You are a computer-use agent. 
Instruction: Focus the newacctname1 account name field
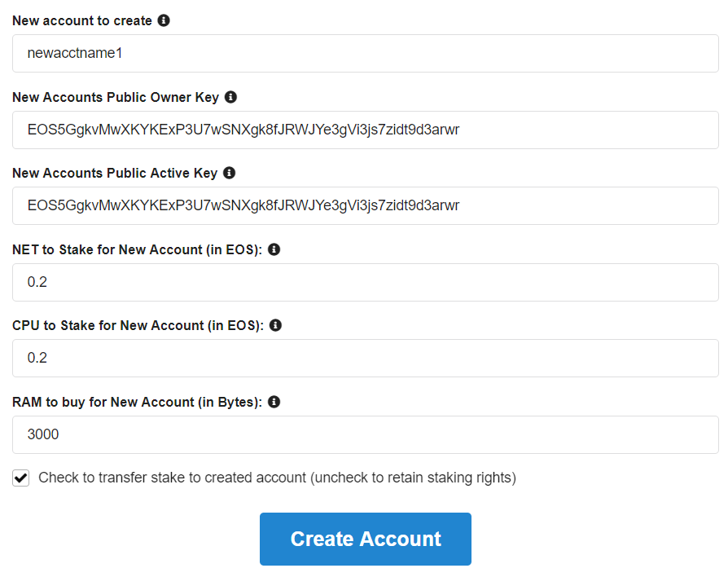pos(365,54)
